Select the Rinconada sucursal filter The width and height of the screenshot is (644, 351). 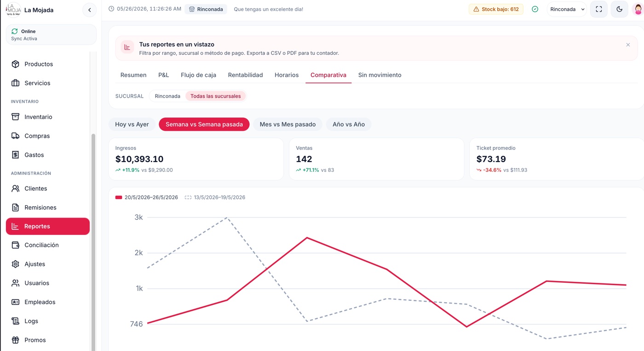pos(167,96)
